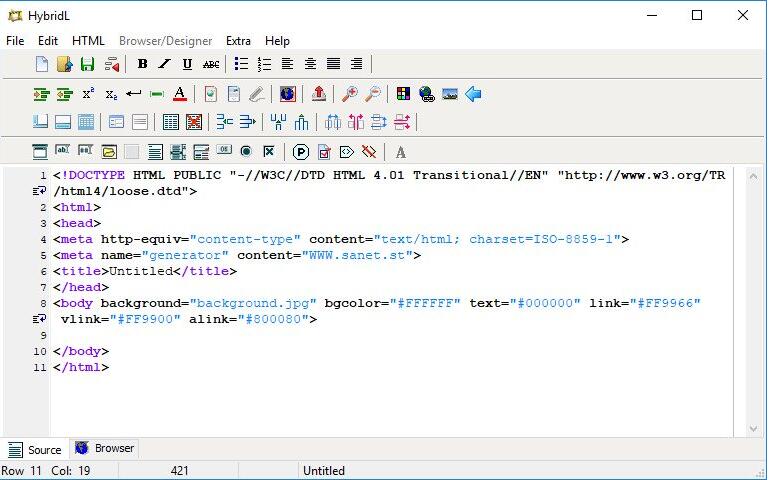Save the document using floppy icon
Viewport: 772px width, 480px height.
[x=88, y=64]
